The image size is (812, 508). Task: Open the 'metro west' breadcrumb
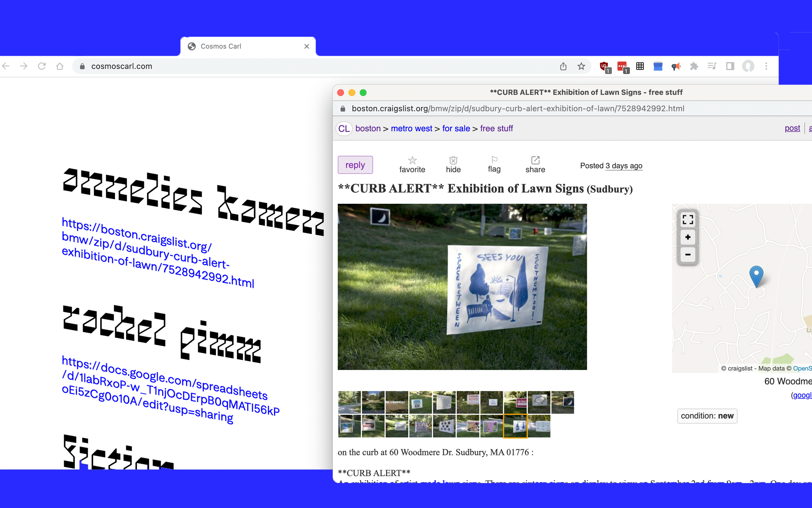click(411, 129)
